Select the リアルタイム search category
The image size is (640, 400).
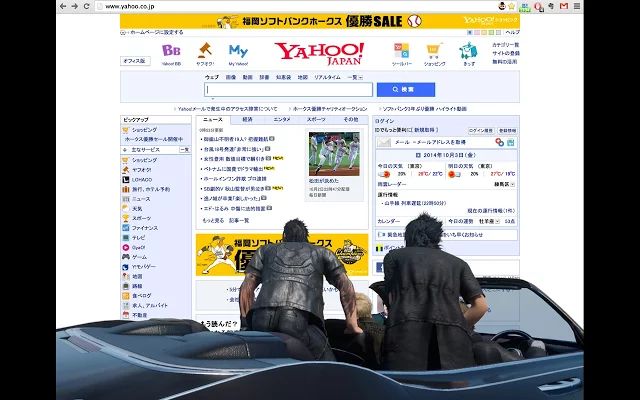[327, 77]
